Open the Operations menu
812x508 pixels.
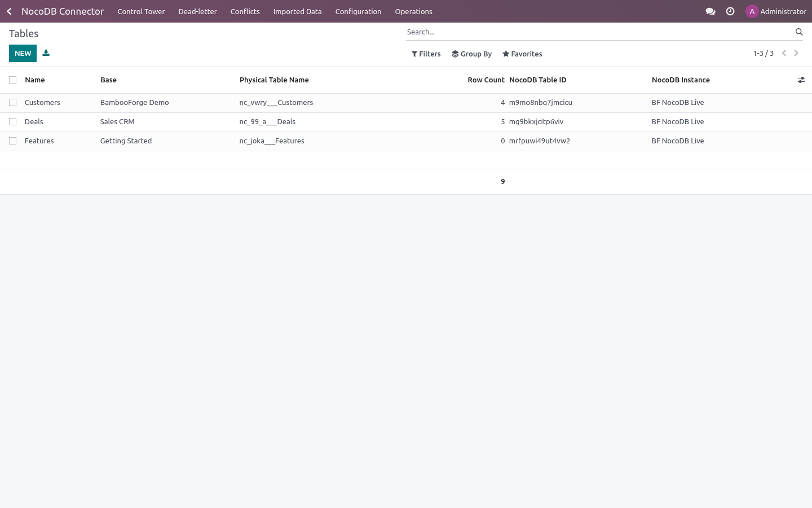click(413, 11)
